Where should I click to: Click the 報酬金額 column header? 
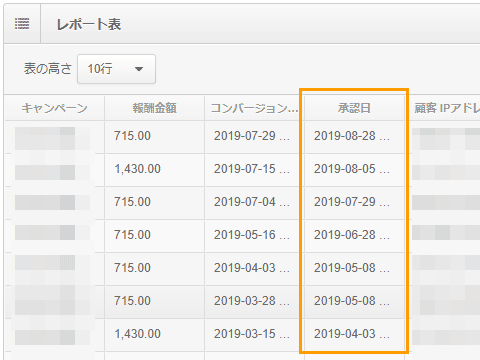[x=154, y=108]
